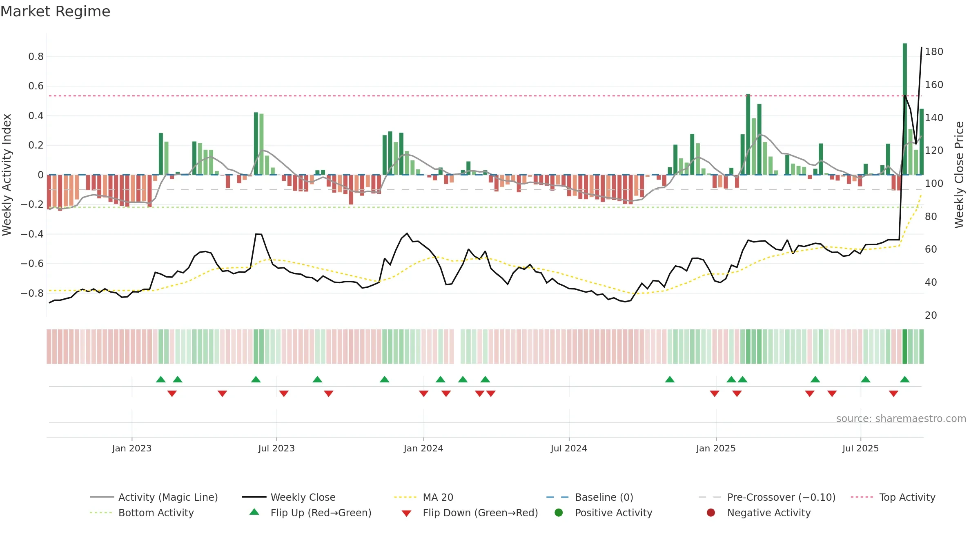Click the flip-down marker at Jan 2024
This screenshot has width=980, height=551.
pyautogui.click(x=424, y=393)
